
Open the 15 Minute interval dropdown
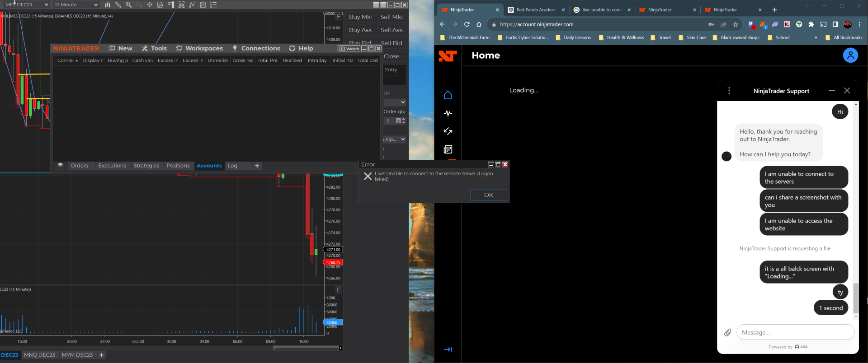(x=75, y=5)
